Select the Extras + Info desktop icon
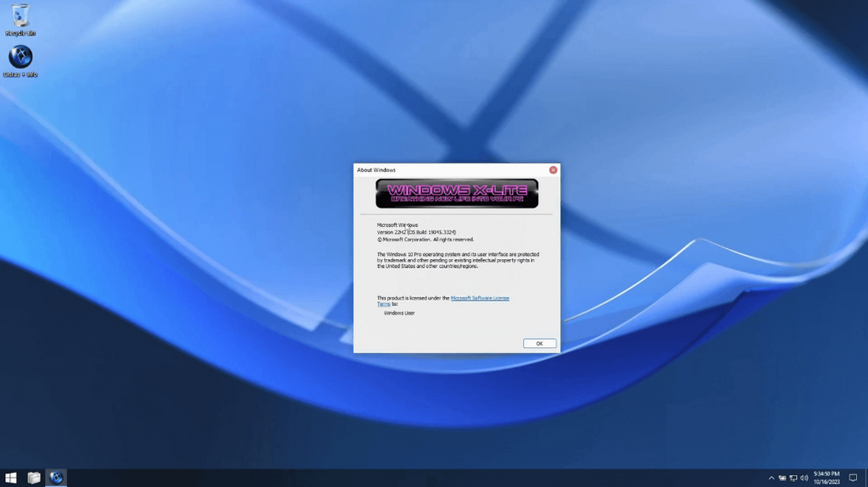Screen dimensions: 868x487 (x=20, y=61)
